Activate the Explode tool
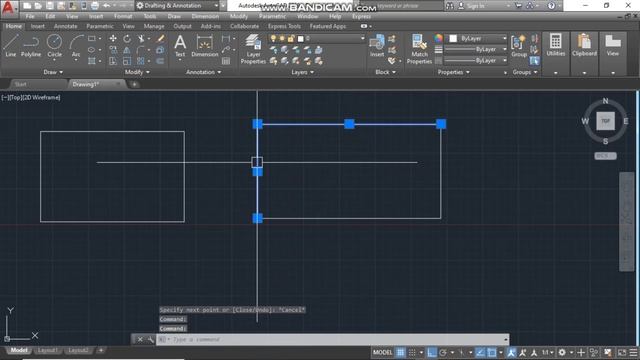Viewport: 640px width, 360px height. (x=160, y=50)
